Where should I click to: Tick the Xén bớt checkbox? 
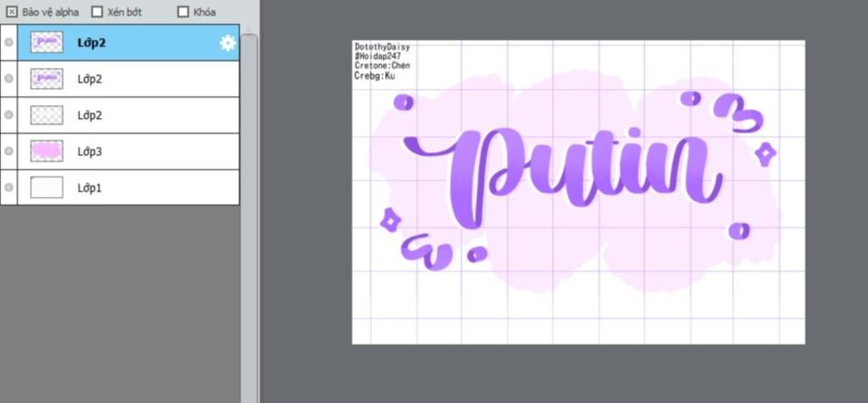[x=97, y=12]
